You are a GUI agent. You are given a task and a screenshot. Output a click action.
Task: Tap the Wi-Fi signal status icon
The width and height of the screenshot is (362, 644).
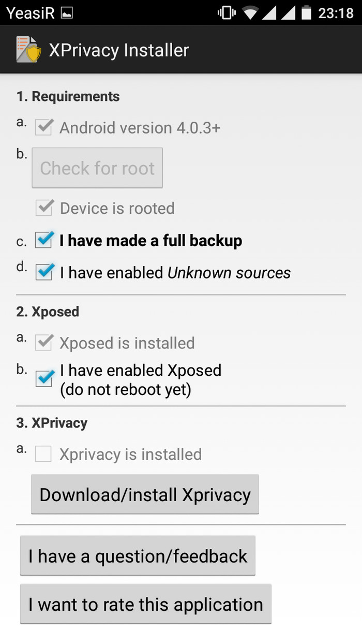(250, 13)
